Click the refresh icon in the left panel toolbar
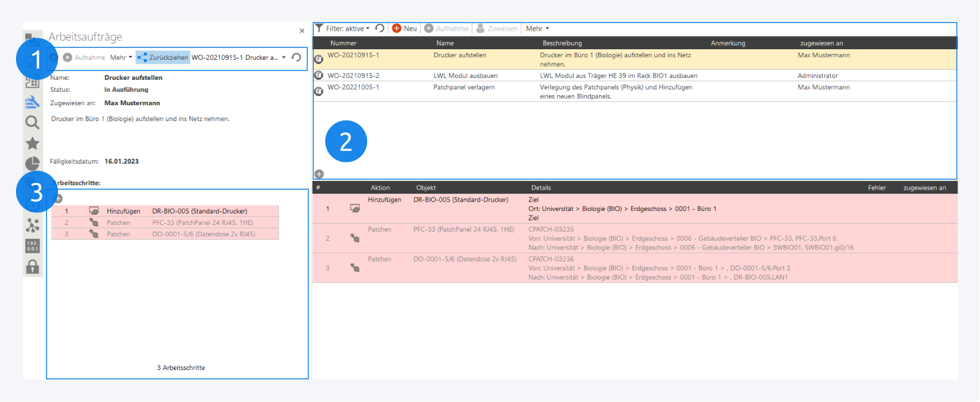This screenshot has height=402, width=980. (x=296, y=58)
